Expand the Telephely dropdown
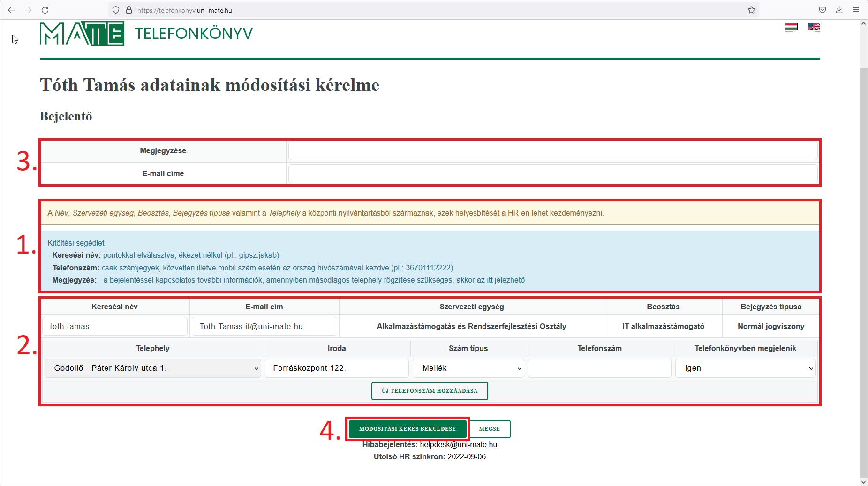Viewport: 868px width, 486px height. point(152,368)
